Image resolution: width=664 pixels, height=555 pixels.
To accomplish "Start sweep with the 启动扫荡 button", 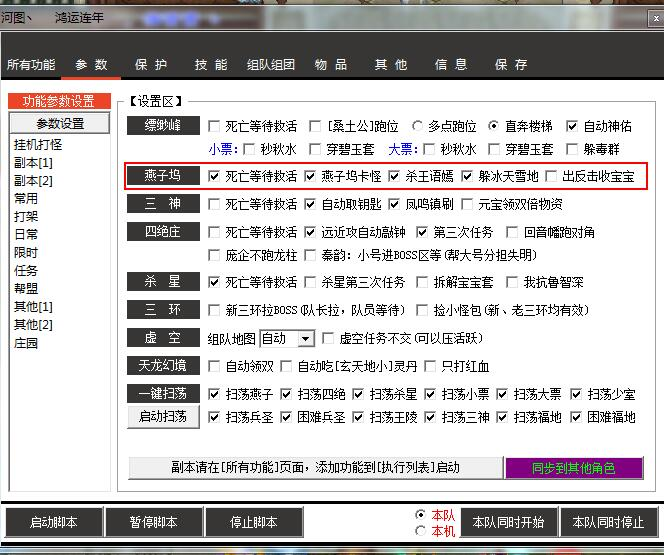I will (163, 417).
